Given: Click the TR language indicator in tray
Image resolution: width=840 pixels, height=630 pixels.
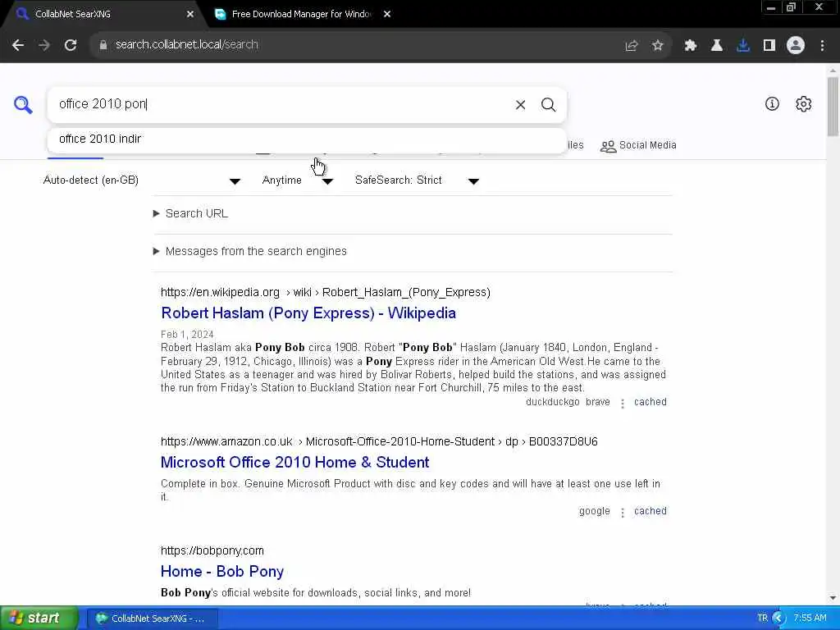Looking at the screenshot, I should (x=762, y=619).
